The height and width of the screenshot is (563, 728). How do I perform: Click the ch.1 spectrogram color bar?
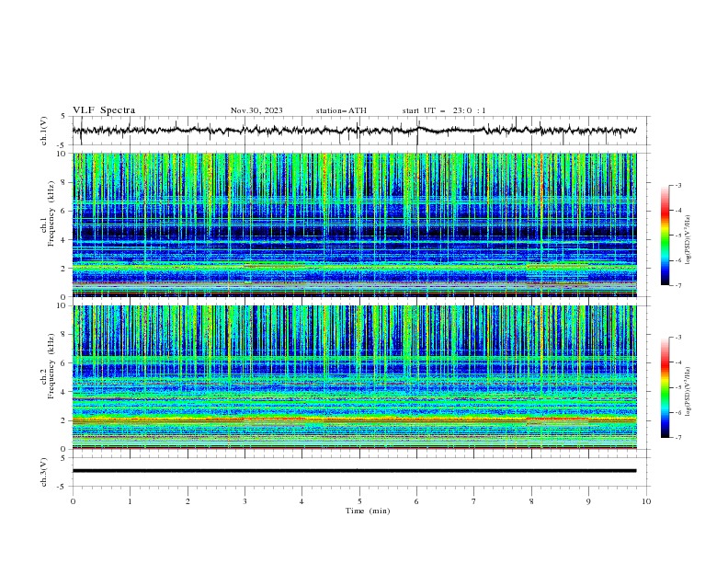[x=665, y=236]
